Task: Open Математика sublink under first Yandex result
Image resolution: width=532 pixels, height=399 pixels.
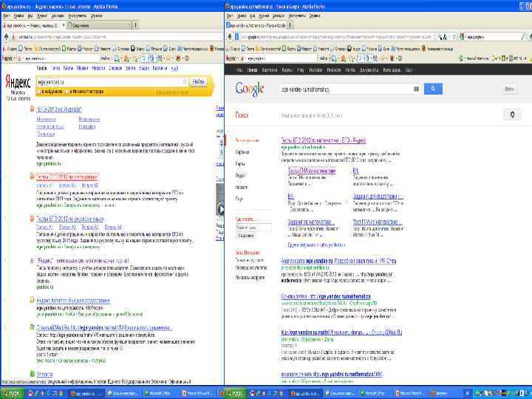Action: (46, 120)
